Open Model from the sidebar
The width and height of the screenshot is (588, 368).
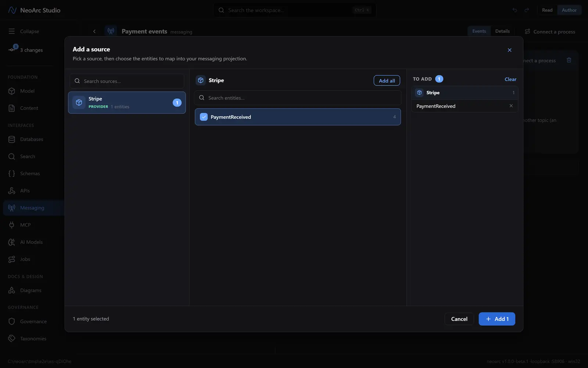(x=27, y=91)
